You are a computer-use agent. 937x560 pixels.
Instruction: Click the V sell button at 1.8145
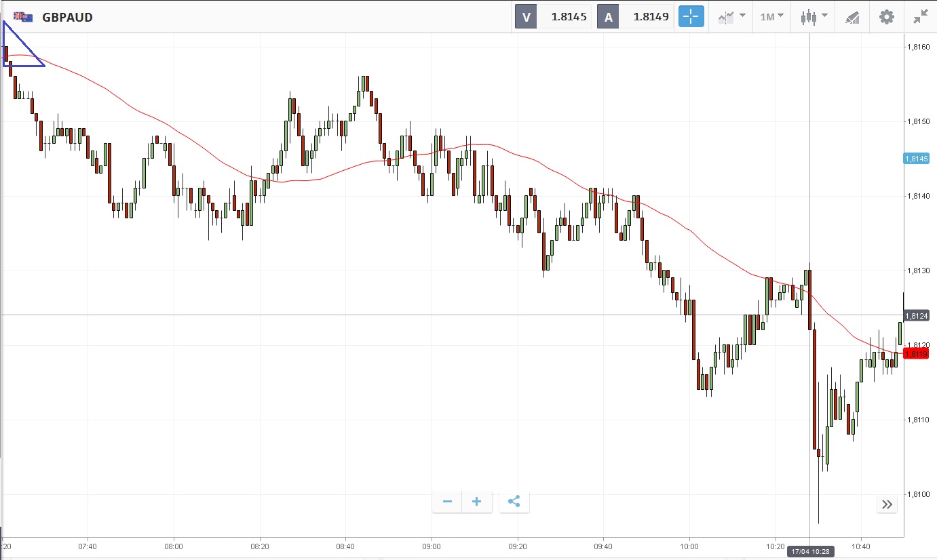click(x=553, y=17)
